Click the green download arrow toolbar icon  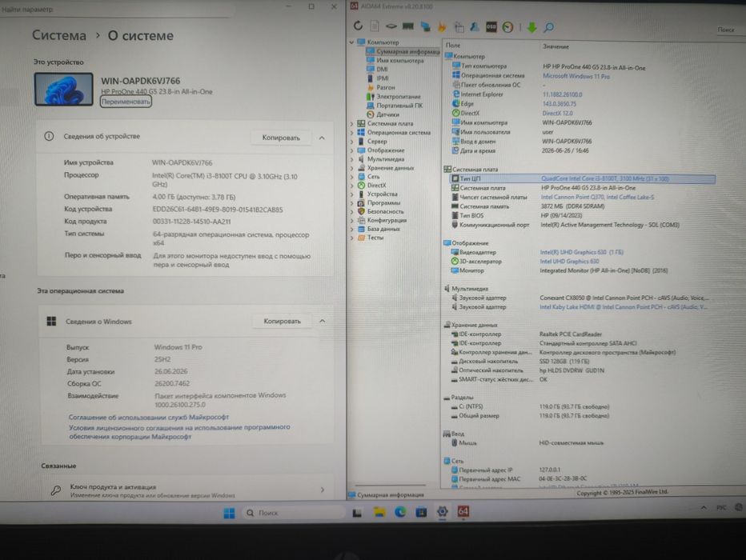532,27
